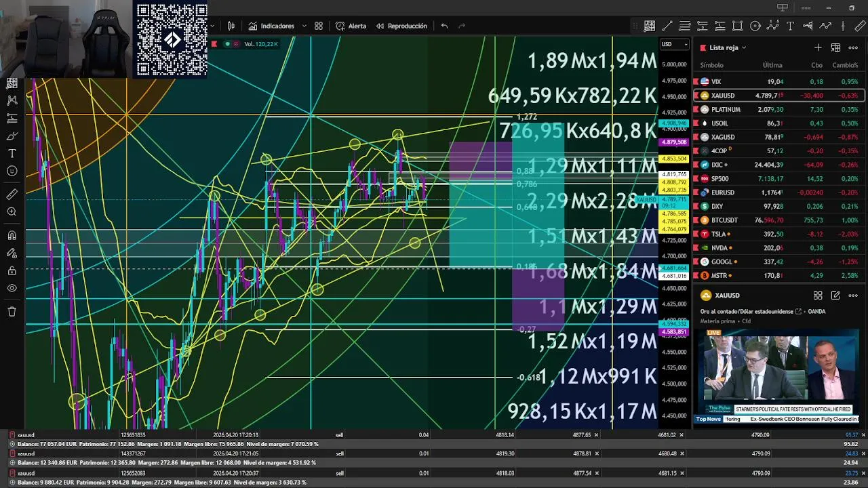Viewport: 868px width, 488px height.
Task: Select XAUUSD row in the watchlist
Action: point(778,96)
